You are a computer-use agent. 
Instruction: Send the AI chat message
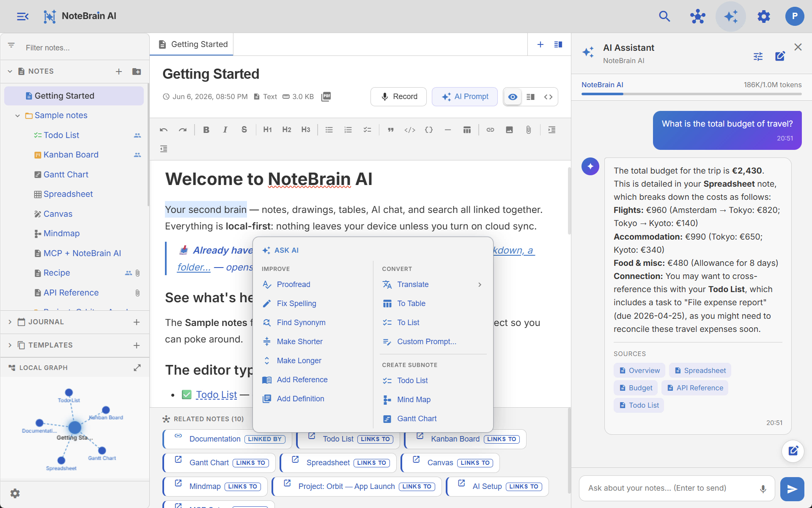click(x=792, y=489)
